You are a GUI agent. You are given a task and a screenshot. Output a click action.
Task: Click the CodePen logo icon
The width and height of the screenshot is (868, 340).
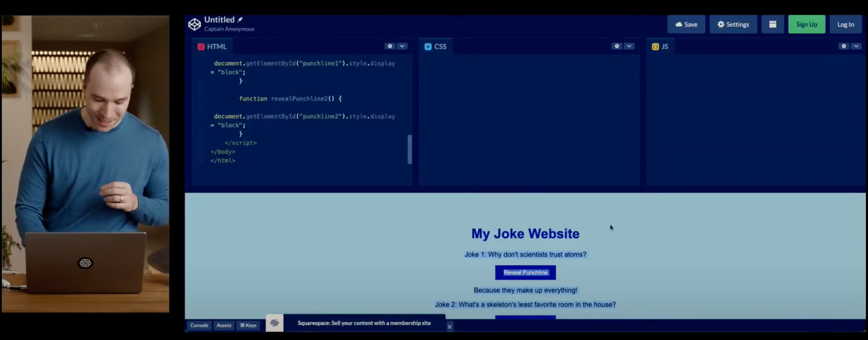(x=194, y=24)
